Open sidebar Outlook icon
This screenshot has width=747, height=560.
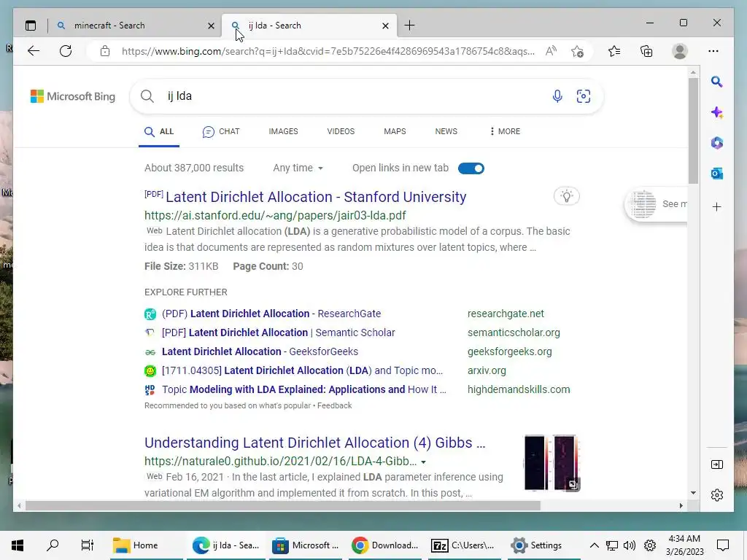(716, 174)
